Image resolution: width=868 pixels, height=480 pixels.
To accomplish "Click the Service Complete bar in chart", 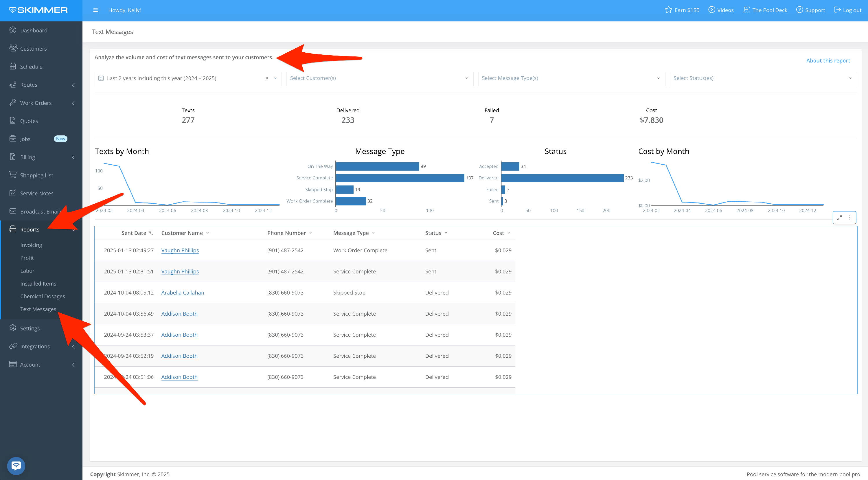I will 400,178.
